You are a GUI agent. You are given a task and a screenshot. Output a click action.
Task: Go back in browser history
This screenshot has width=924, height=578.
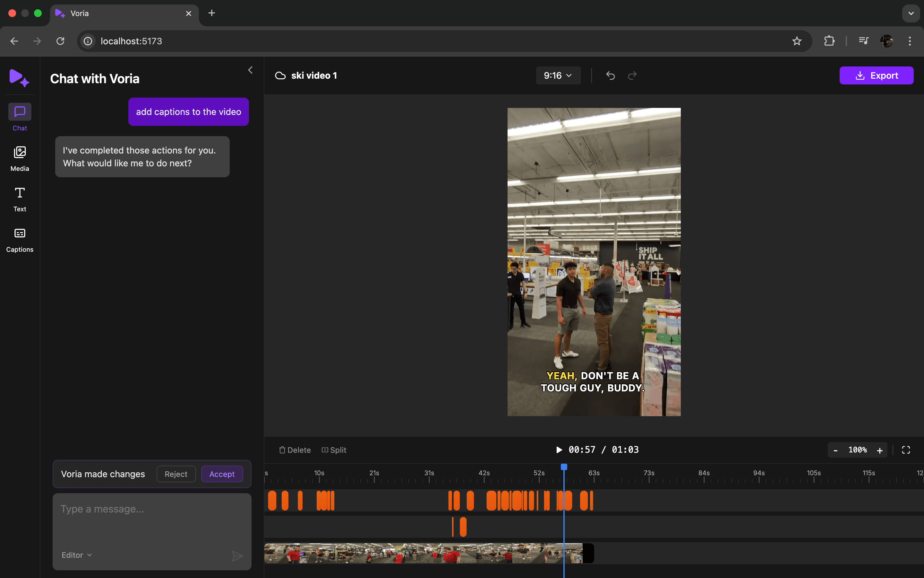14,41
